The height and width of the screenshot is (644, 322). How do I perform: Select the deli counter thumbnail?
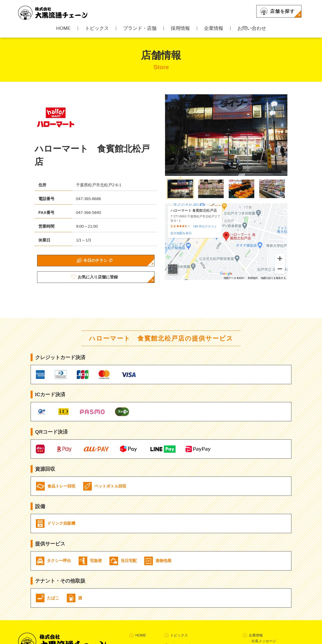[211, 189]
